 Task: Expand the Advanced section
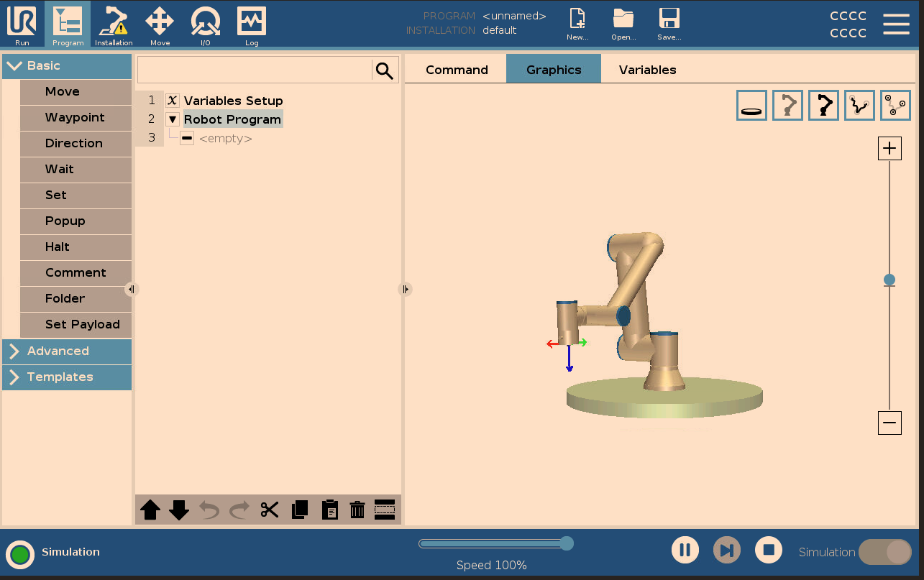(x=67, y=351)
